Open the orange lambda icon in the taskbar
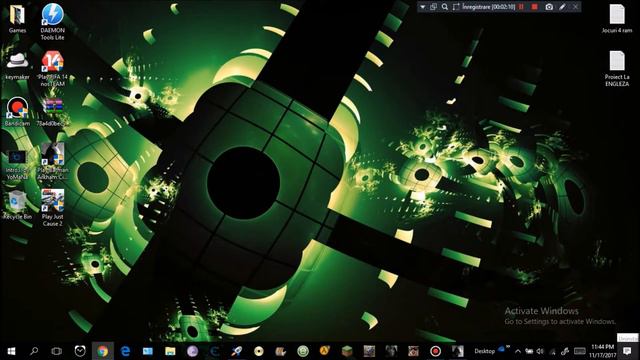This screenshot has height=360, width=640. click(325, 351)
